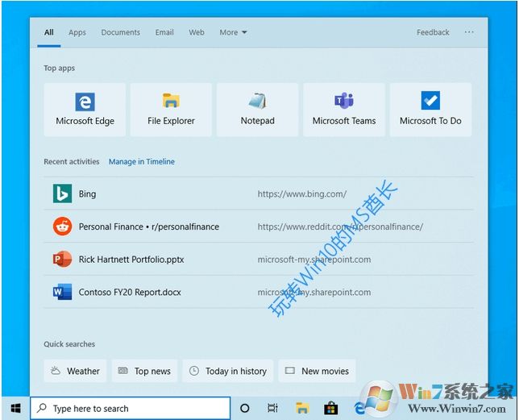Click the New movies screen icon
Viewport: 519px width, 420px height.
click(290, 371)
